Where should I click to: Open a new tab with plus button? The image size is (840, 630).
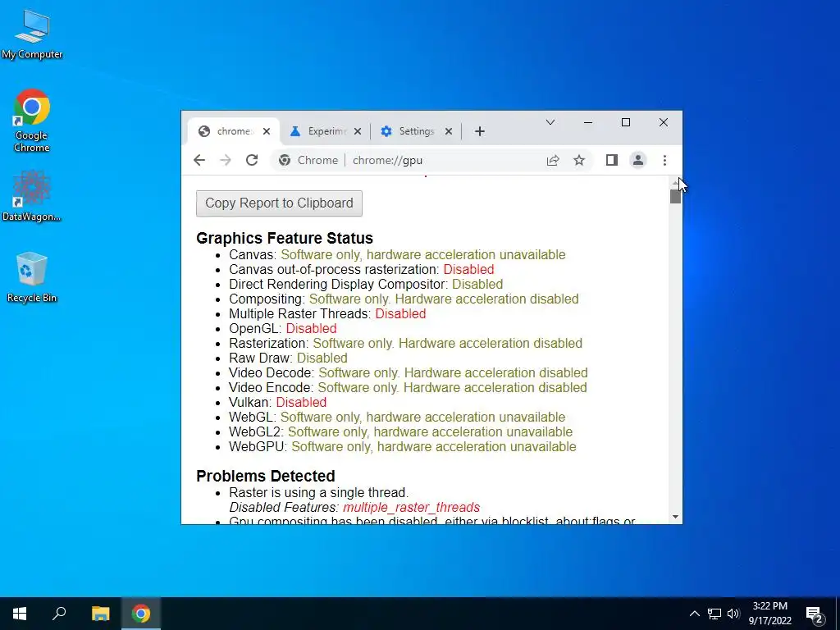pos(479,131)
